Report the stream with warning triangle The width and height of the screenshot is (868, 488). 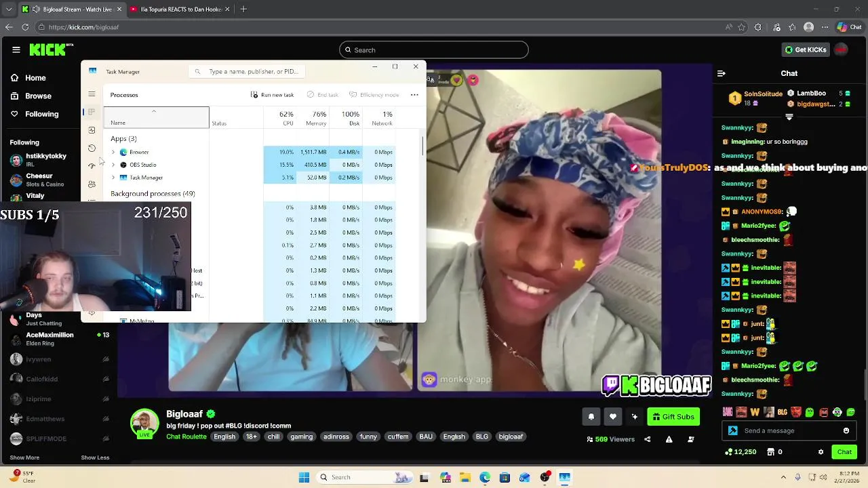[669, 439]
